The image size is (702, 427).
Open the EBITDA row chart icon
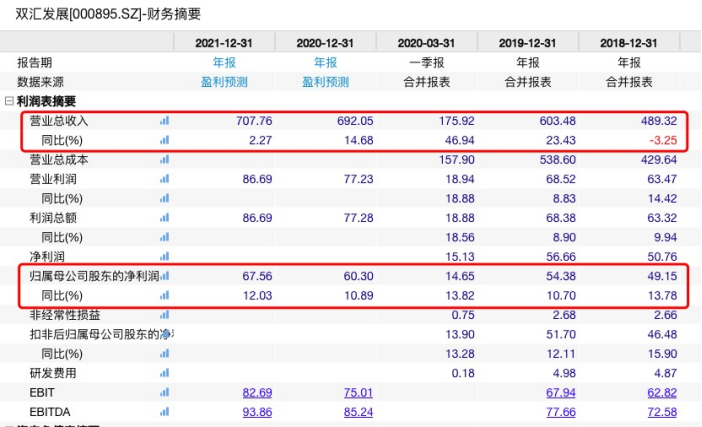point(164,412)
